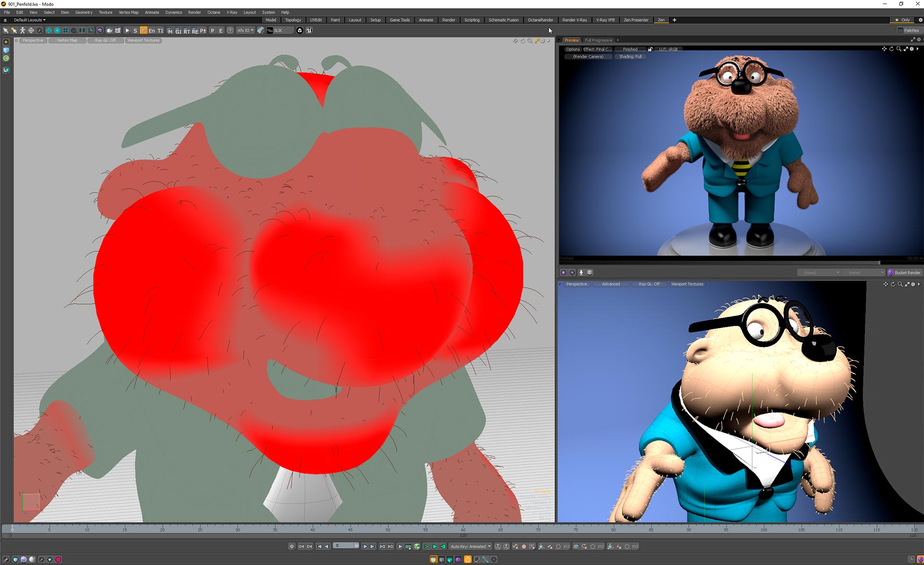Expand the Afx IO dropdown
Viewport: 924px width, 565px height.
point(245,30)
